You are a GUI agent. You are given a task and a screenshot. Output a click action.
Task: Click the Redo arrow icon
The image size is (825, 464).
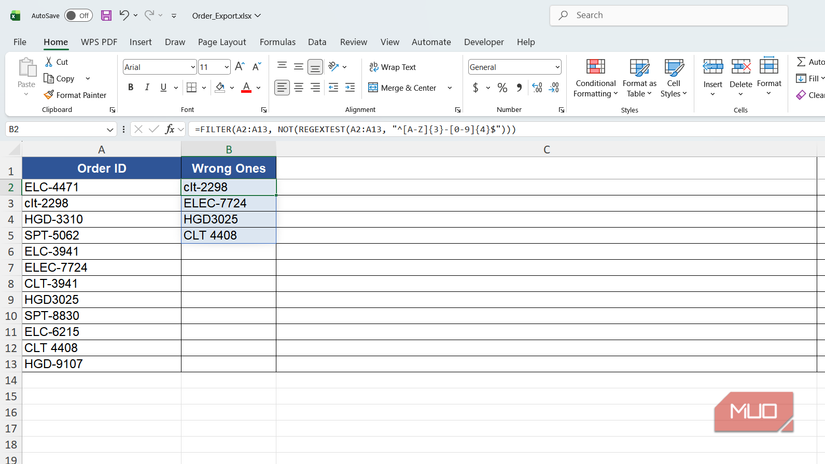pos(149,15)
